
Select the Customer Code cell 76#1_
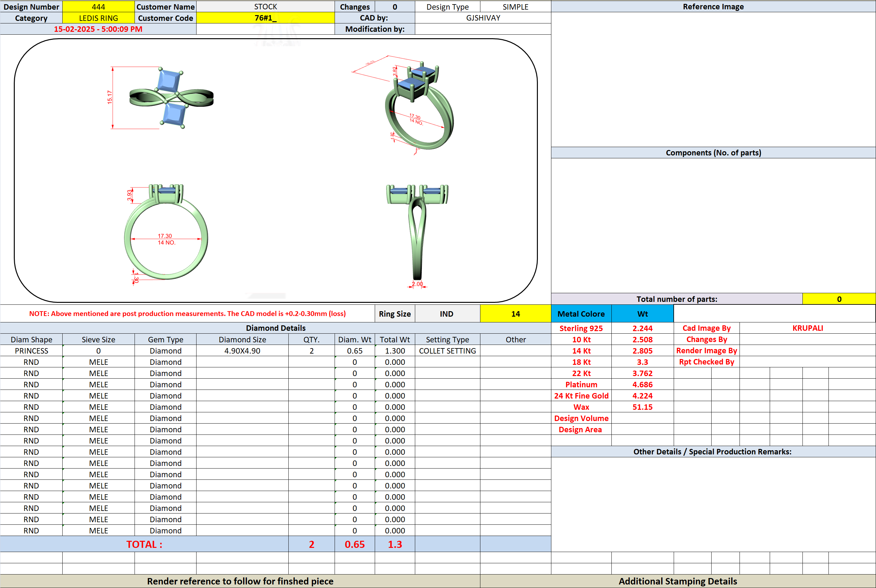pos(265,18)
